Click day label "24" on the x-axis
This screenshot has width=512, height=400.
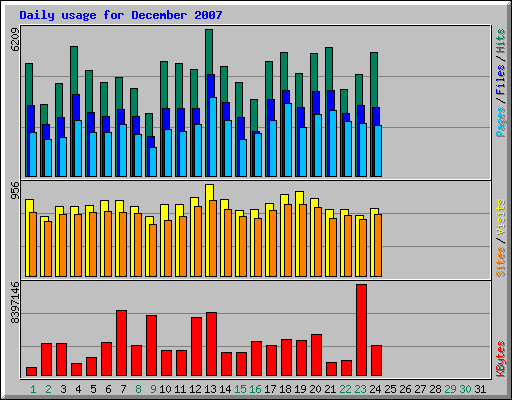point(375,389)
